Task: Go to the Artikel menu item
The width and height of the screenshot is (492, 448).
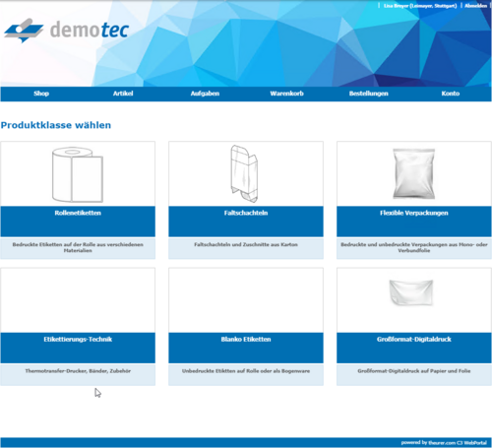Action: point(123,94)
